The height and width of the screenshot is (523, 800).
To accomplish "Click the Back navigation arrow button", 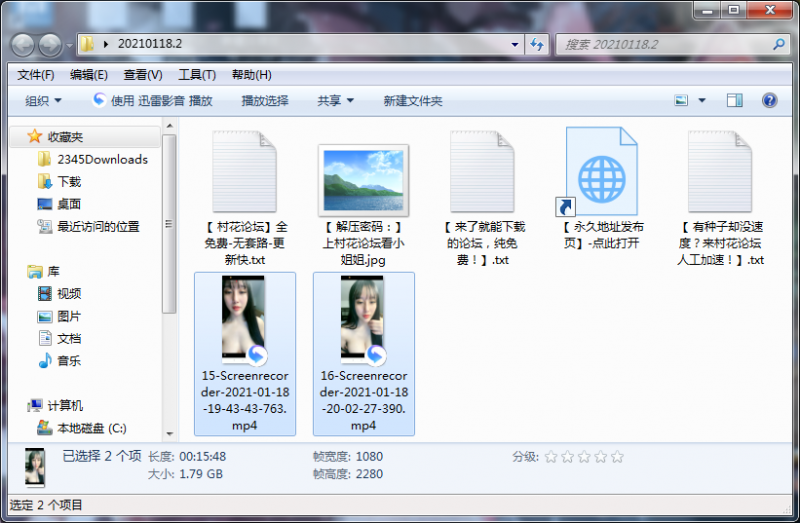I will pyautogui.click(x=23, y=45).
